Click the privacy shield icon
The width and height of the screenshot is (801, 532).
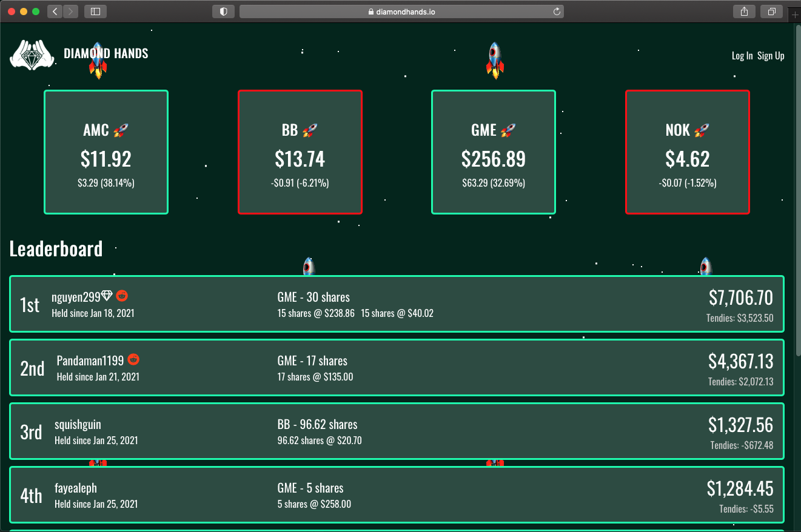[x=223, y=11]
